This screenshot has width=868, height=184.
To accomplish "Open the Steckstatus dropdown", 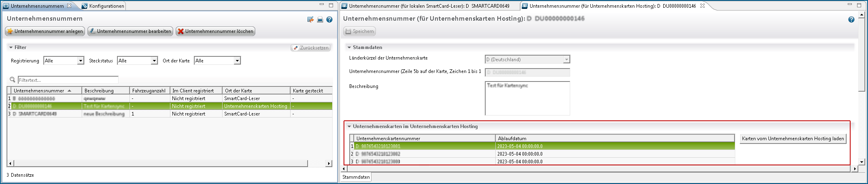I will click(154, 61).
